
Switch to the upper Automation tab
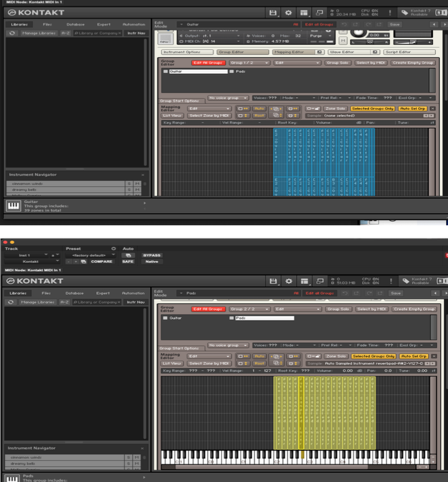134,24
